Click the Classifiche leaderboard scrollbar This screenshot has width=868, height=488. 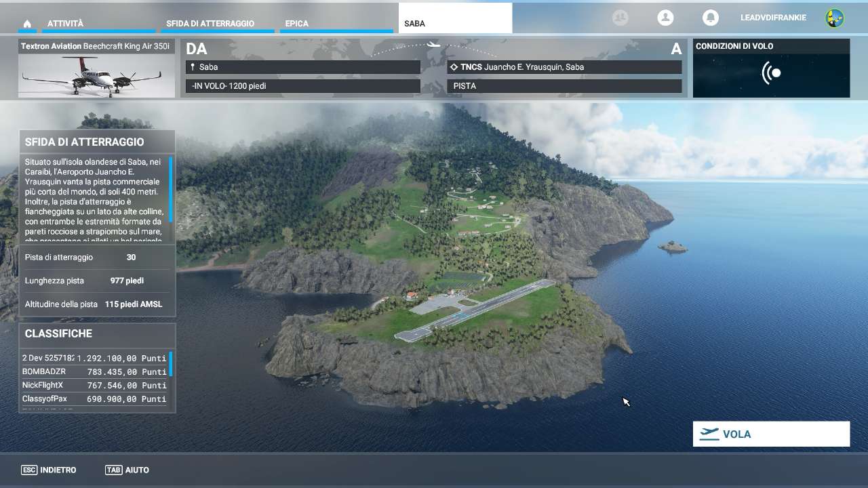171,365
